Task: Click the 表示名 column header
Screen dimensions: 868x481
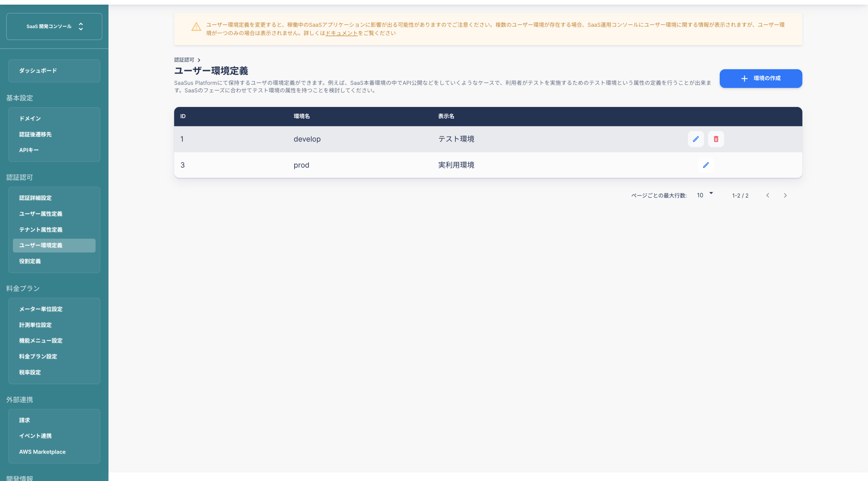Action: [x=446, y=117]
